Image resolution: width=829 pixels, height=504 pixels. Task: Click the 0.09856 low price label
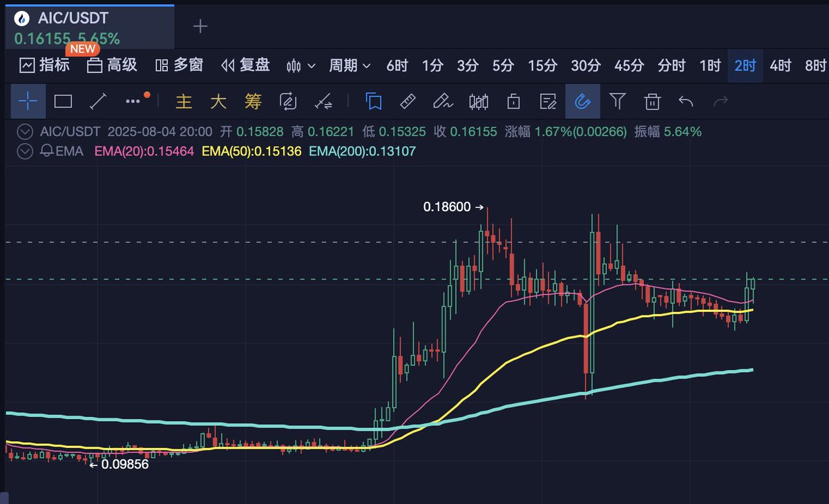125,465
